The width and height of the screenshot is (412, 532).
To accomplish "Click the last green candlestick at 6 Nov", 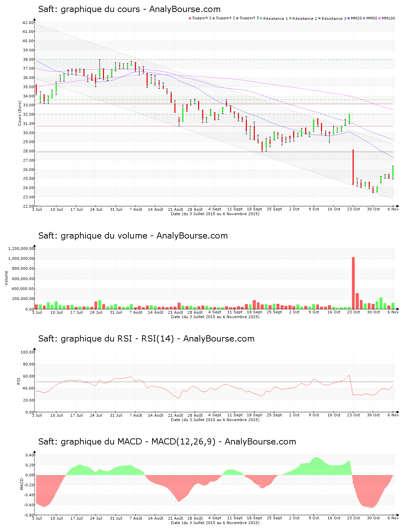I will tap(393, 172).
